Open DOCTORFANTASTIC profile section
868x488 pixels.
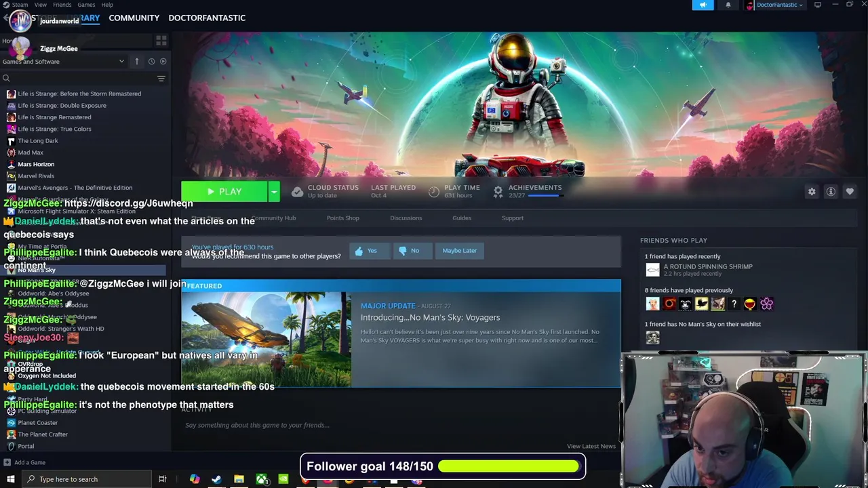pyautogui.click(x=207, y=18)
